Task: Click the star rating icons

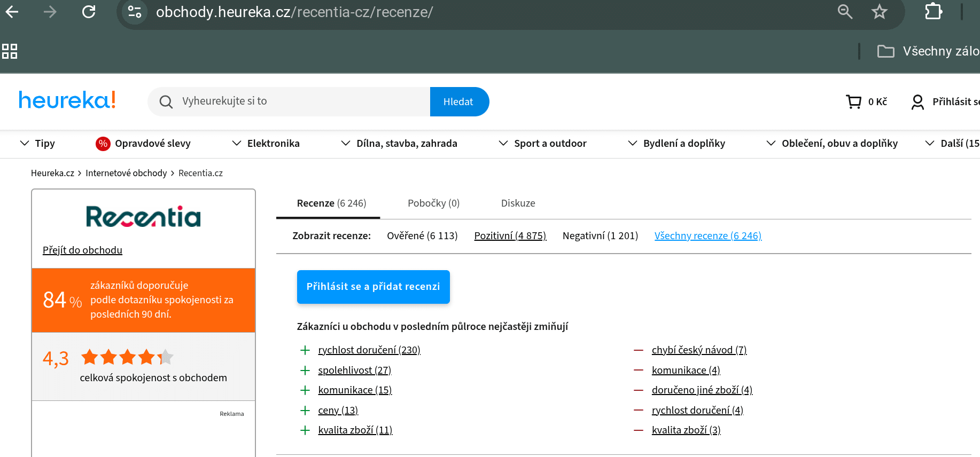Action: click(128, 357)
